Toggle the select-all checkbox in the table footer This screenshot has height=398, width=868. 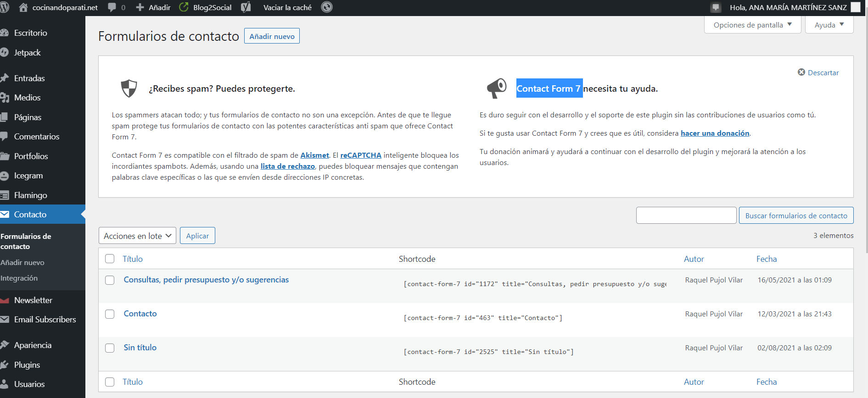click(x=110, y=382)
